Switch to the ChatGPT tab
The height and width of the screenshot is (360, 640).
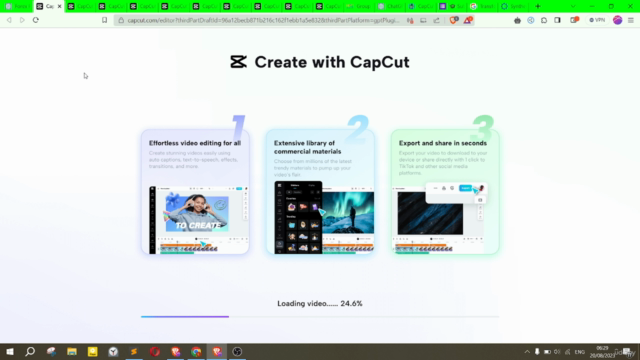[x=390, y=6]
